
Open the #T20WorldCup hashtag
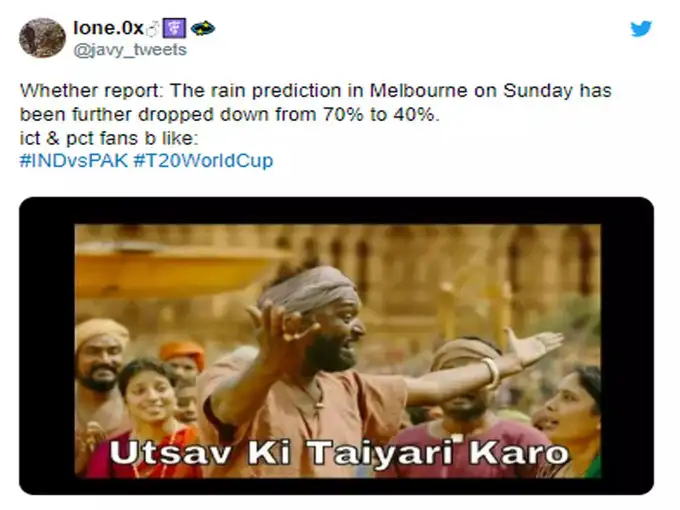(x=203, y=160)
